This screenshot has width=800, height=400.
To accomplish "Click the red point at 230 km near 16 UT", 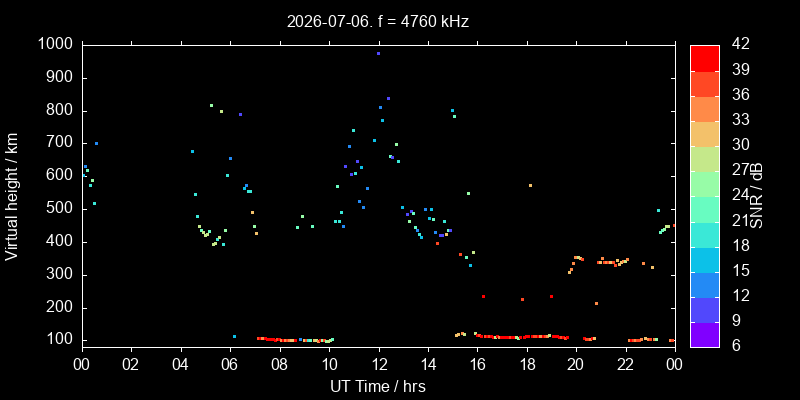I will [483, 296].
